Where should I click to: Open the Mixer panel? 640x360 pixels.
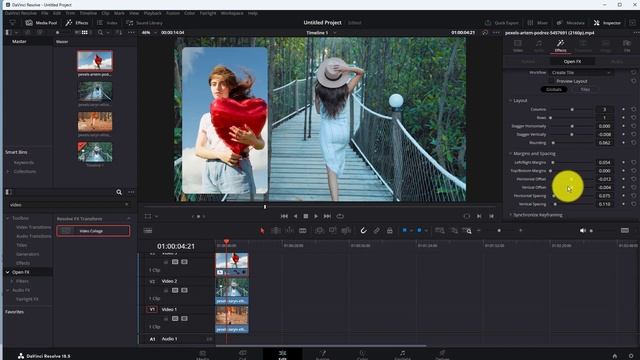[x=538, y=23]
